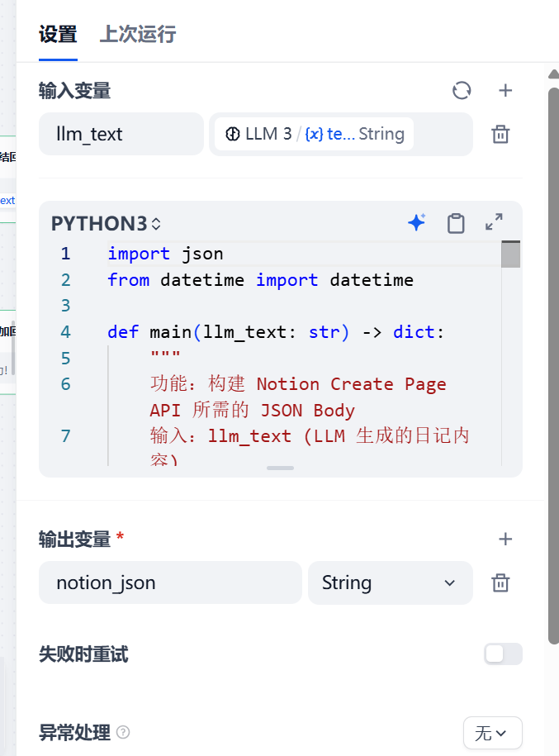Add a new input variable with plus icon
Image resolution: width=559 pixels, height=756 pixels.
pyautogui.click(x=505, y=91)
